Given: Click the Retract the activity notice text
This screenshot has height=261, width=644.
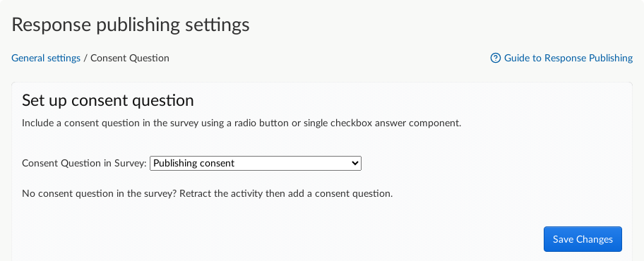Looking at the screenshot, I should tap(208, 194).
